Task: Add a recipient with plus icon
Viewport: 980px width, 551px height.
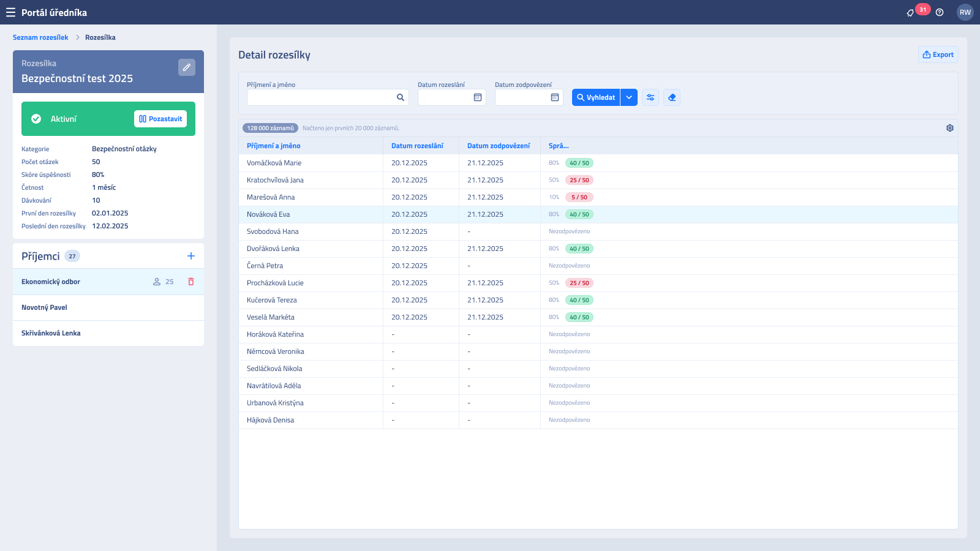Action: 191,256
